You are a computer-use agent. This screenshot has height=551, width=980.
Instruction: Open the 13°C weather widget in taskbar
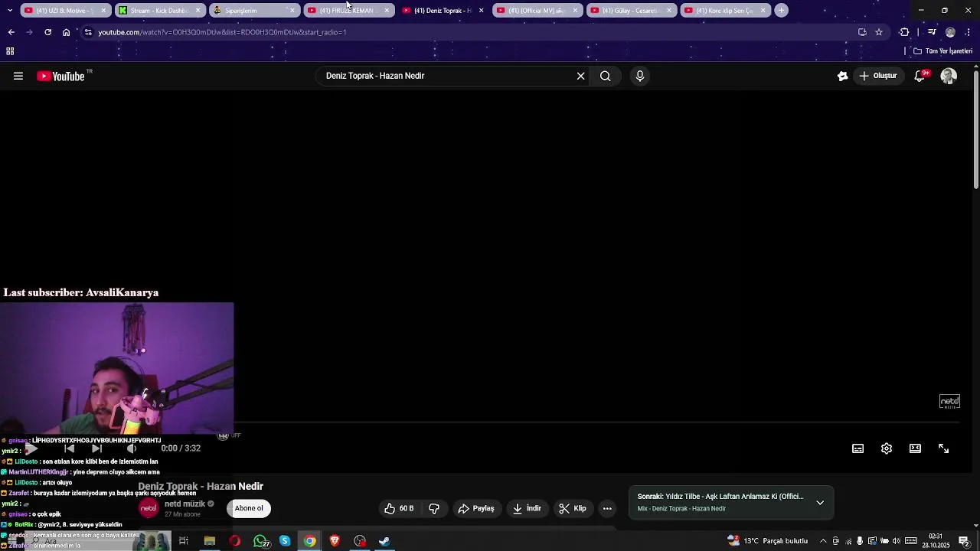tap(767, 541)
